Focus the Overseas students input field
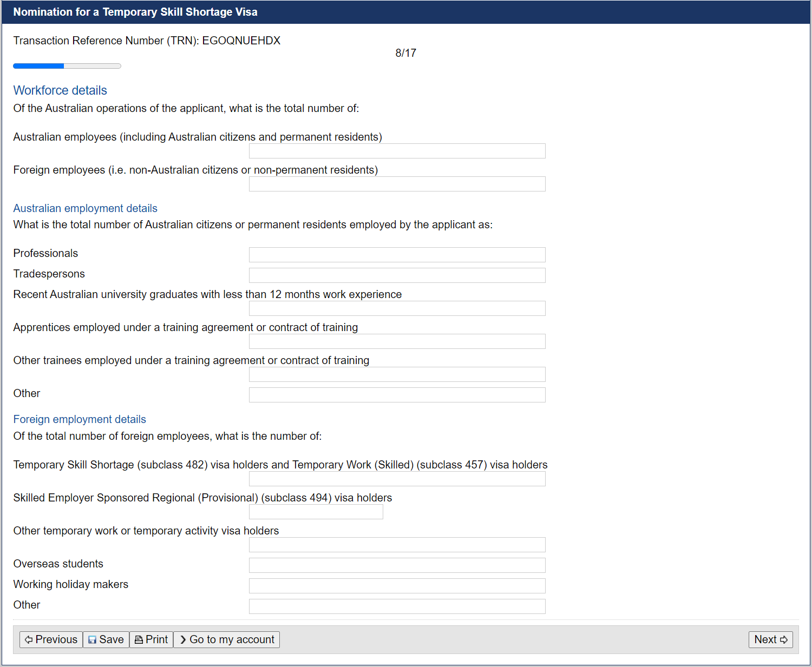The image size is (812, 667). pyautogui.click(x=397, y=565)
